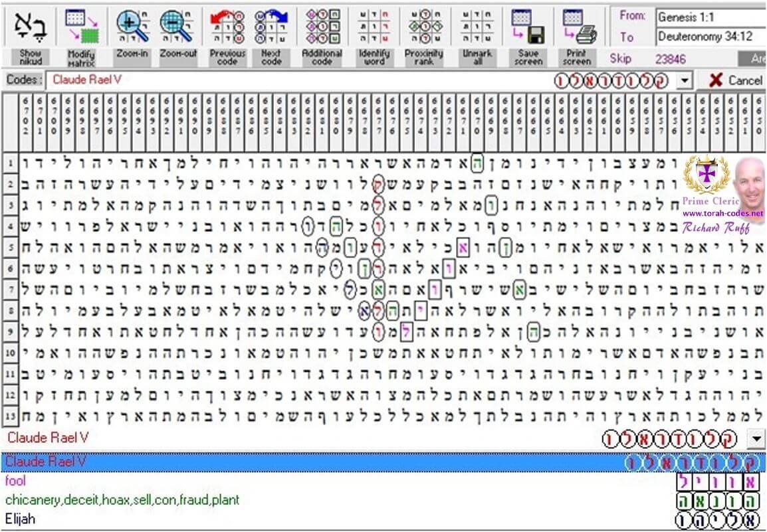Open the lower Claude Rael V dropdown

pos(754,438)
